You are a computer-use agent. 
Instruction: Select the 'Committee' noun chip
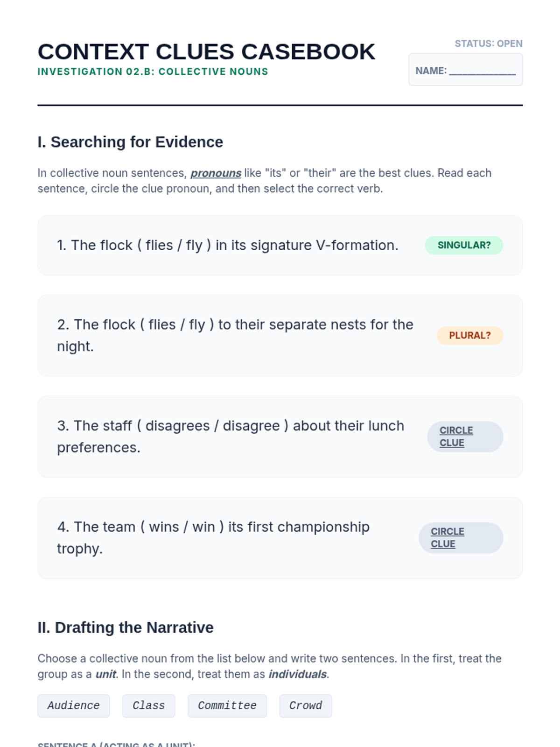tap(227, 705)
